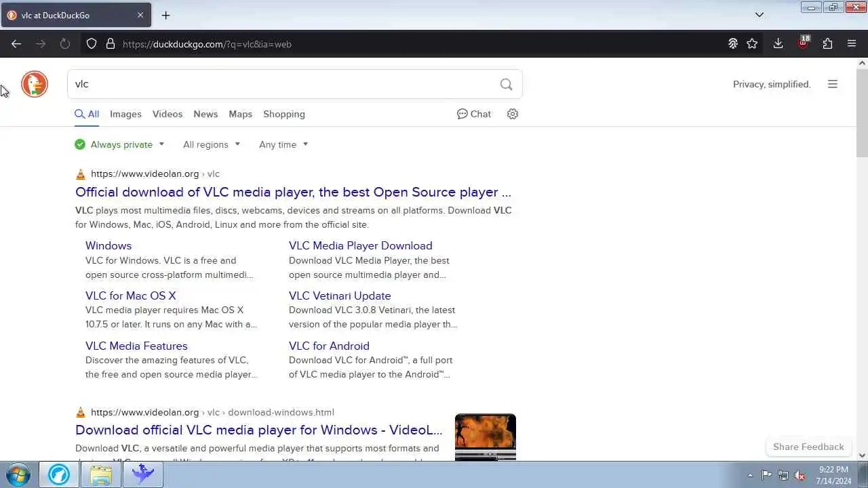Reload the page with refresh icon
868x488 pixels.
click(x=65, y=44)
